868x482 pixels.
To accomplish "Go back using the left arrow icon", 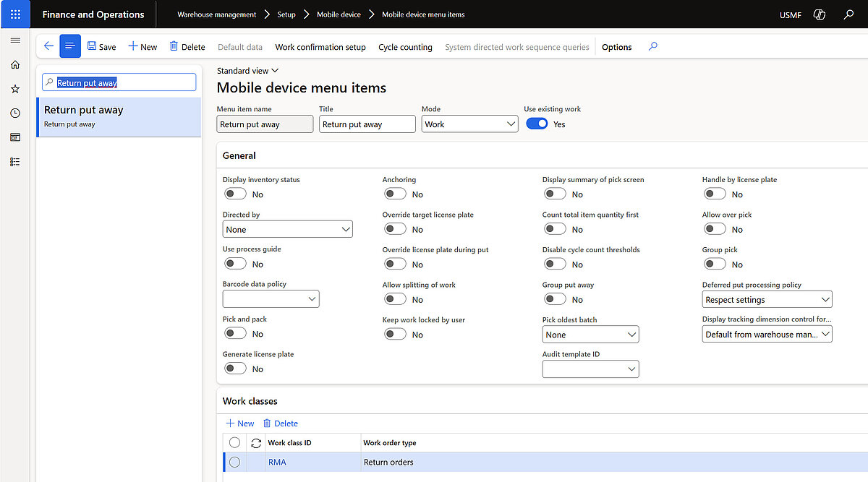I will click(x=48, y=46).
